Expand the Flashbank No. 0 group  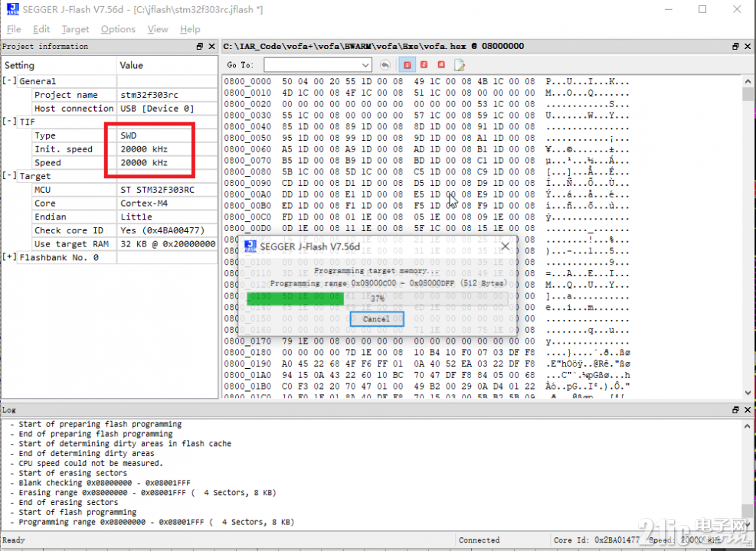click(x=10, y=257)
